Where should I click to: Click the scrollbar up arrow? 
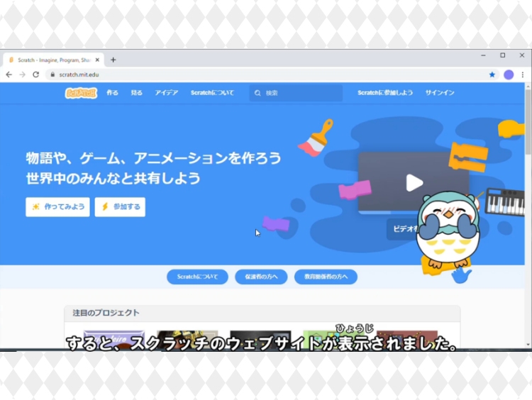point(528,87)
